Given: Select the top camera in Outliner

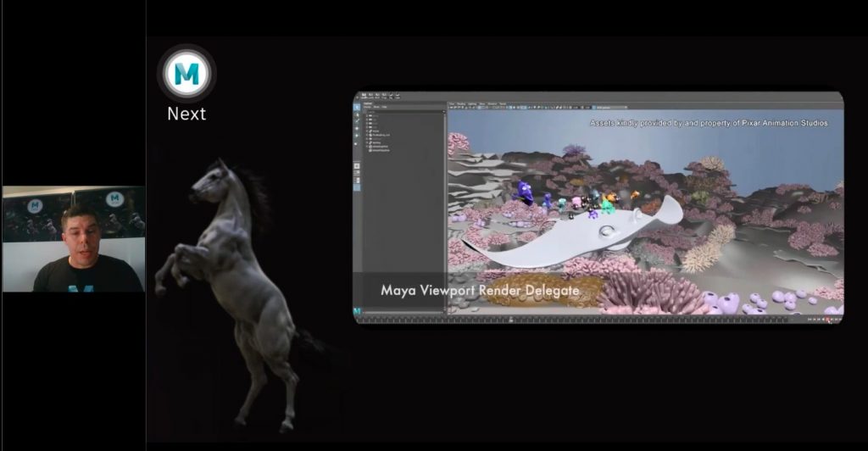Looking at the screenshot, I should coord(374,120).
